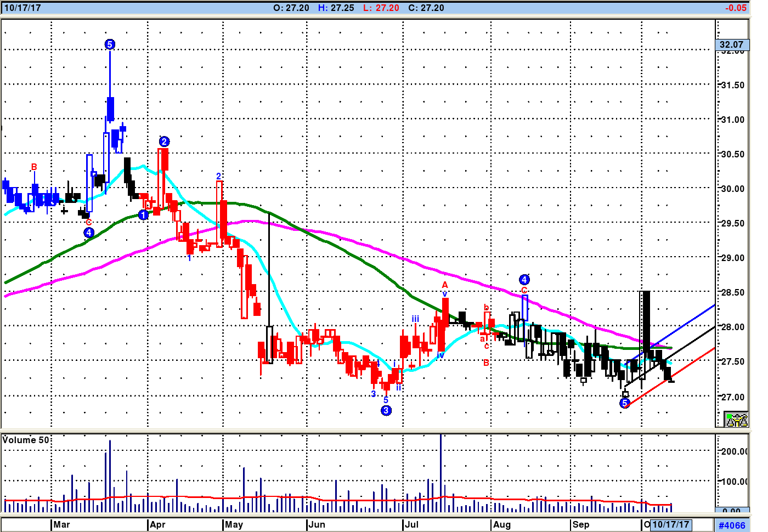Click the balance scales icon on the price axis

click(736, 420)
